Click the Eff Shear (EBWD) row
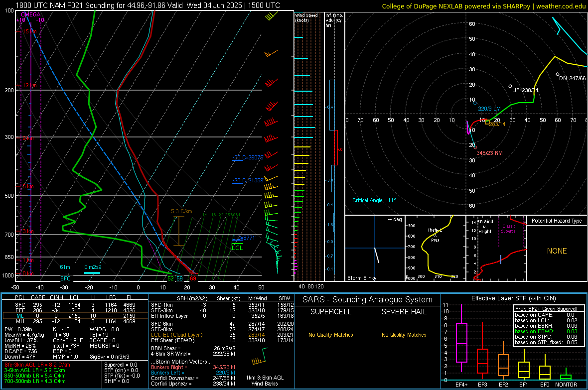Image resolution: width=588 pixels, height=390 pixels. pyautogui.click(x=222, y=341)
